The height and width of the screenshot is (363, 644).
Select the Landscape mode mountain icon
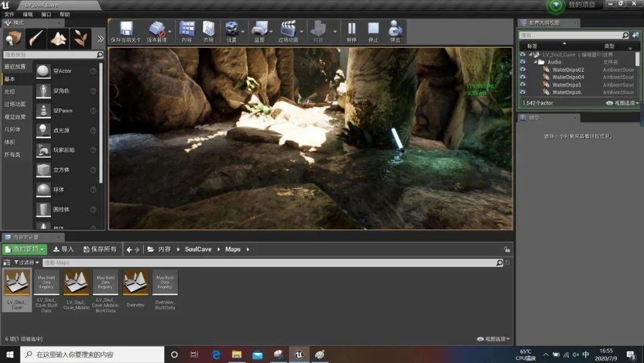(x=58, y=38)
